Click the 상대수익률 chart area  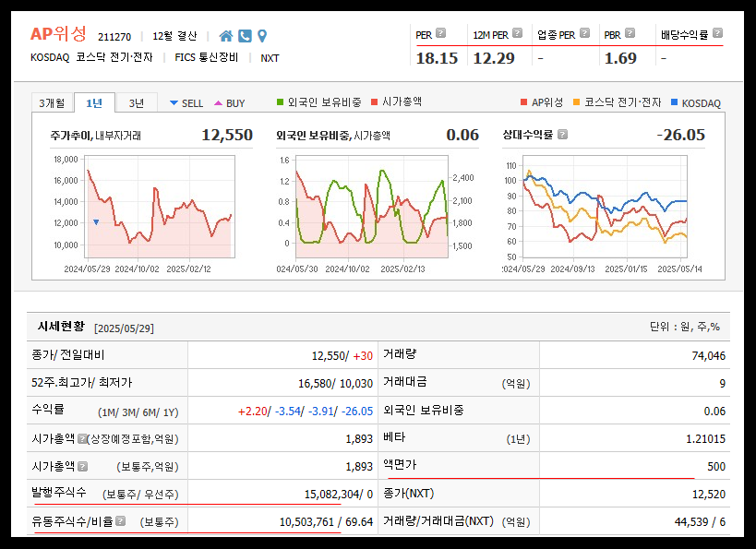click(606, 207)
